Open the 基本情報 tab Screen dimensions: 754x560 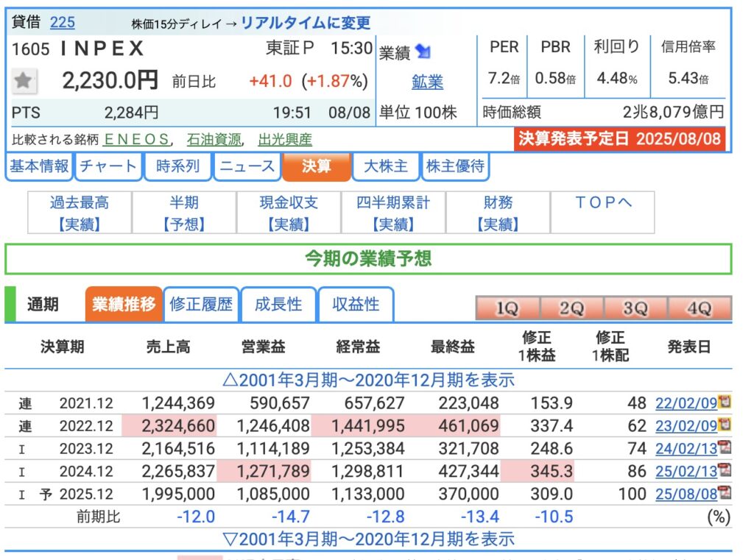39,166
